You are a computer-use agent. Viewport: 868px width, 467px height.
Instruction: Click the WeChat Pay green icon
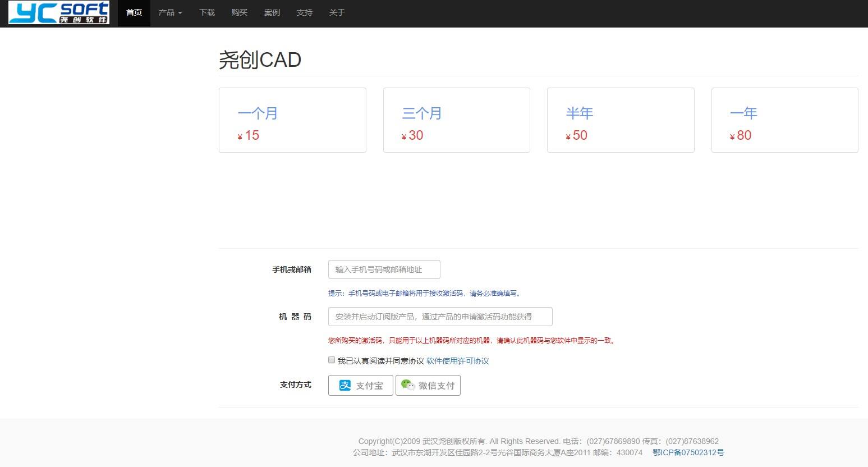[x=408, y=385]
